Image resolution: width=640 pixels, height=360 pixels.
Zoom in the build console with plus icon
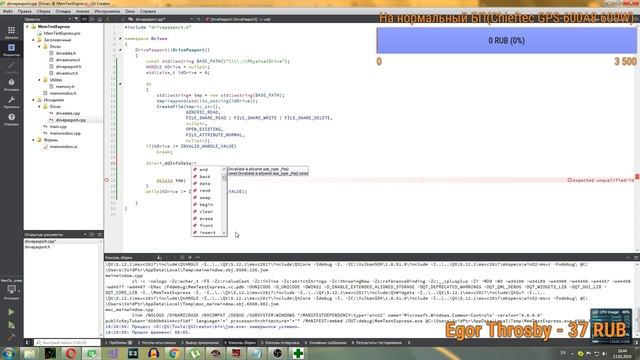tap(190, 258)
